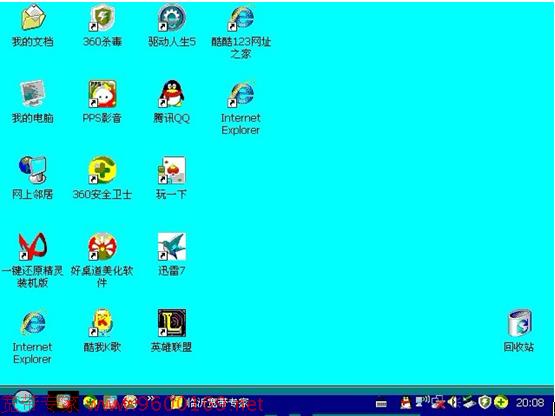Click the wireless network tray icon
This screenshot has width=555, height=416.
coord(422,402)
